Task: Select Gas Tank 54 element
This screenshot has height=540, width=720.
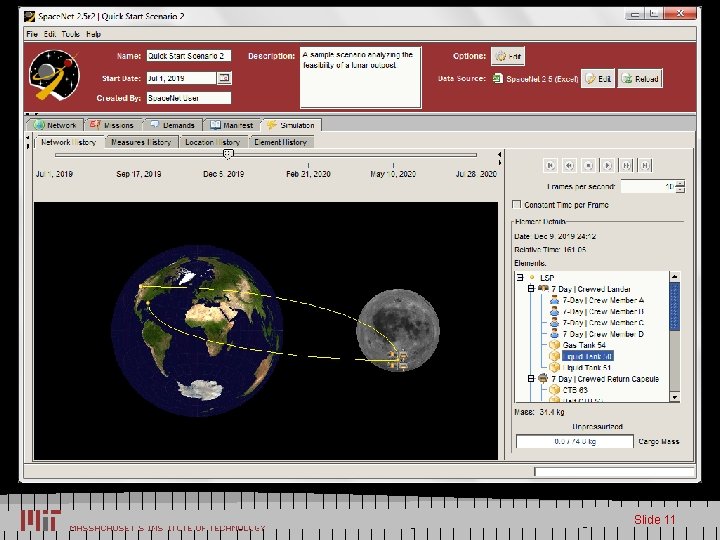Action: (x=584, y=345)
